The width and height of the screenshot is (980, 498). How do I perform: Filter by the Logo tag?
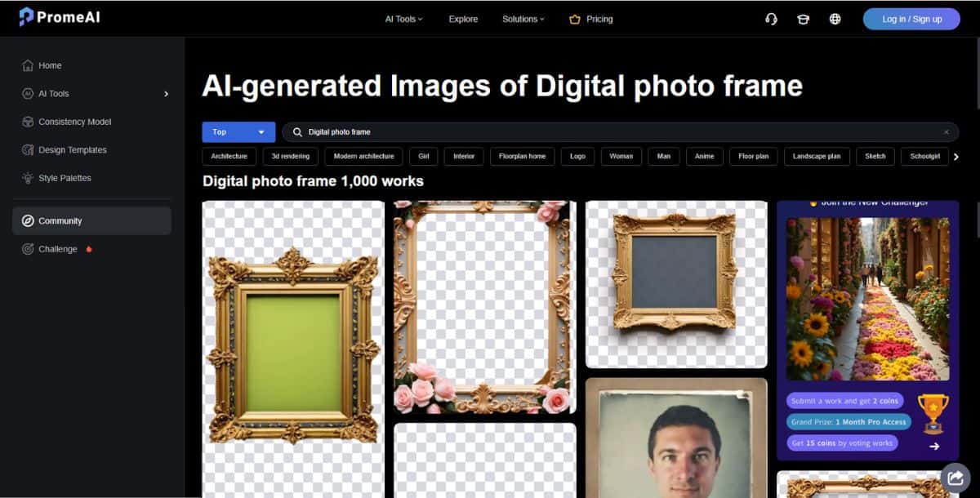[x=577, y=157]
